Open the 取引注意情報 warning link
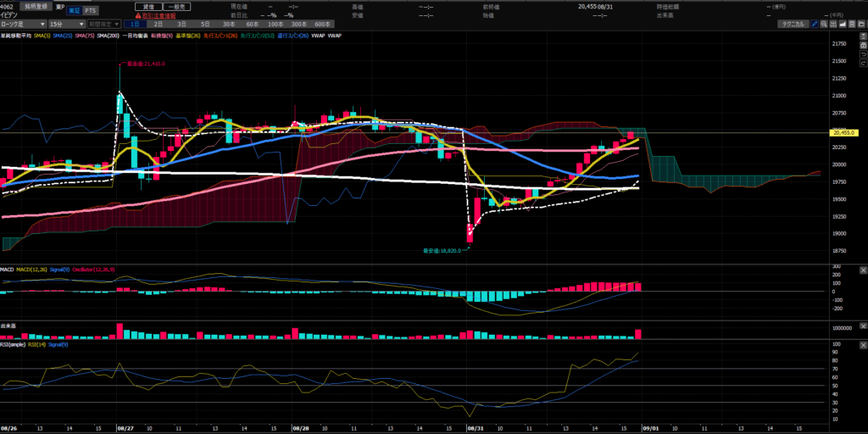 click(156, 15)
